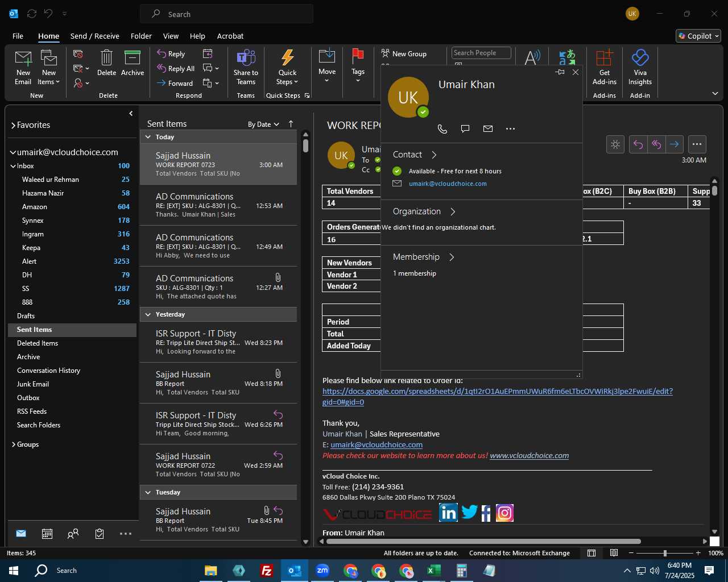Screen dimensions: 728x582
Task: Switch to Folder tab
Action: pyautogui.click(x=141, y=36)
